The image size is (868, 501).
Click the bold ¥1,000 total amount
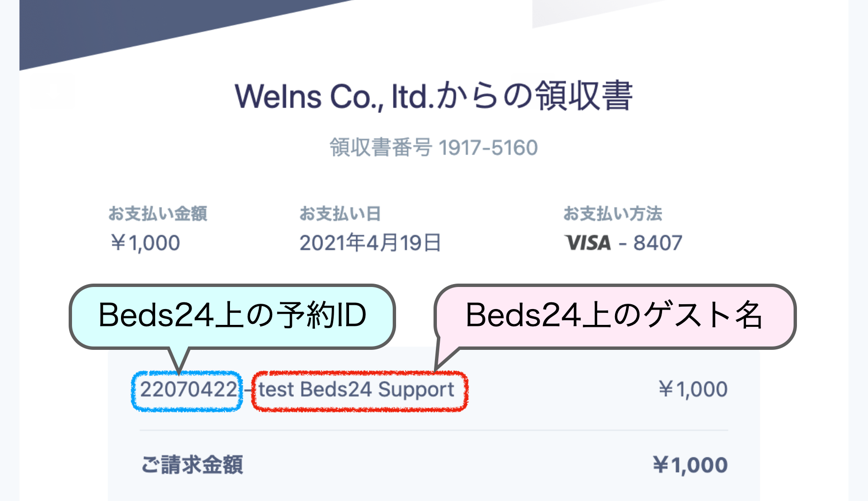coord(690,465)
